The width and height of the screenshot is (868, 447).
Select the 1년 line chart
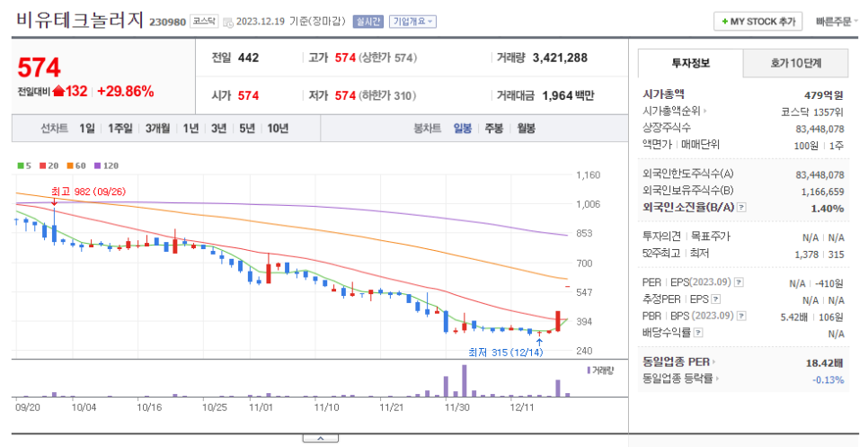tap(191, 129)
